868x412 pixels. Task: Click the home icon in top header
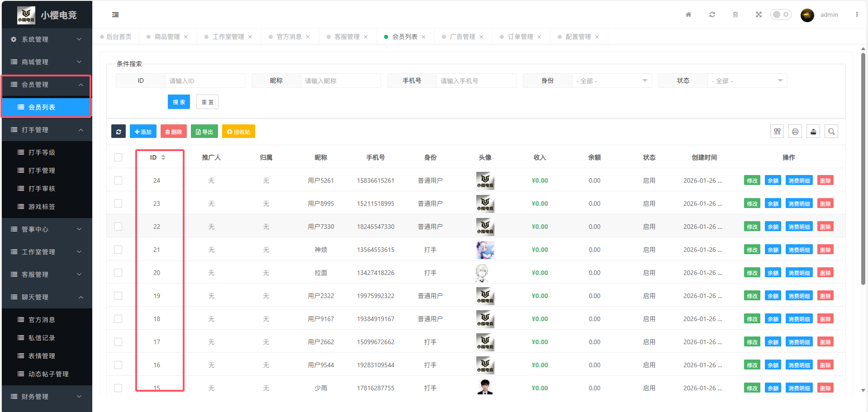tap(688, 14)
